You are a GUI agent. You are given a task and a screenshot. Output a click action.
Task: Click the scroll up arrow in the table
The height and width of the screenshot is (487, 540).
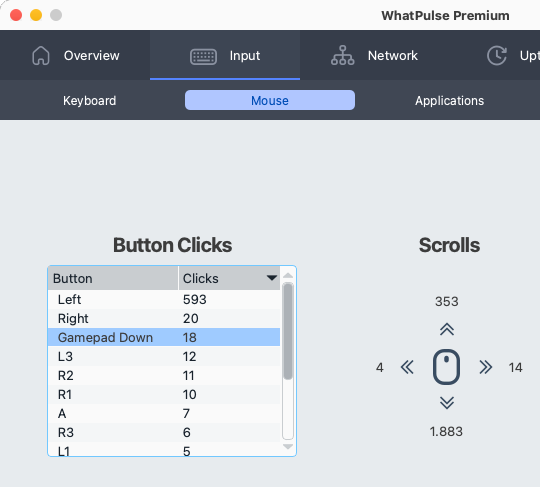coord(288,276)
